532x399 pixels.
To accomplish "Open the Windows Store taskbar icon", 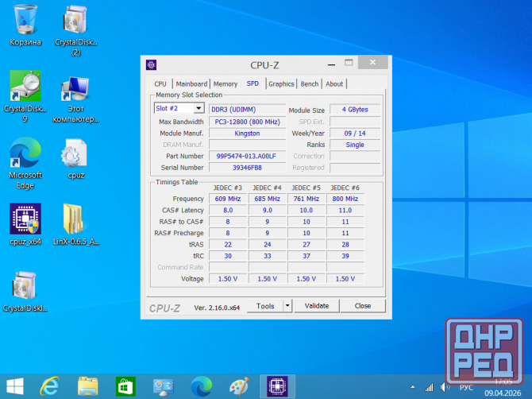I will (126, 386).
